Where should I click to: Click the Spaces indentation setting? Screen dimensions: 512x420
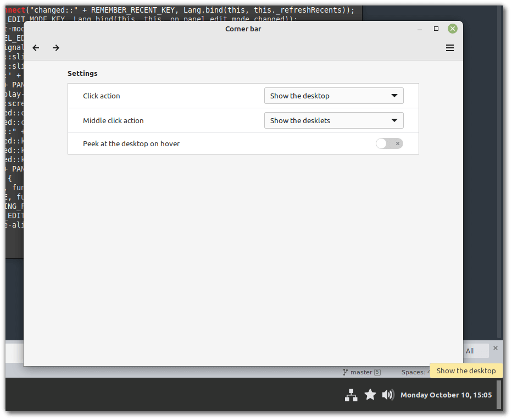(x=416, y=372)
